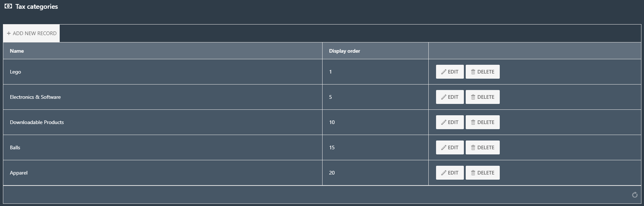Add a new tax category record
The height and width of the screenshot is (206, 644).
tap(31, 33)
